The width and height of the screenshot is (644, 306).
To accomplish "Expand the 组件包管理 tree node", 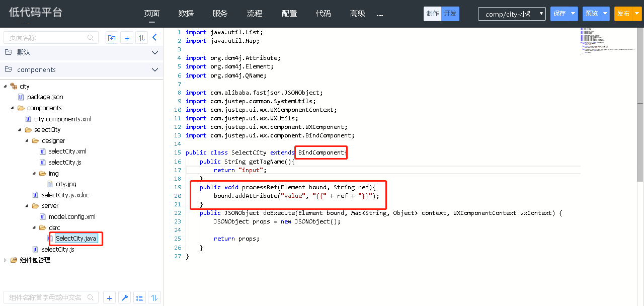I will 6,260.
